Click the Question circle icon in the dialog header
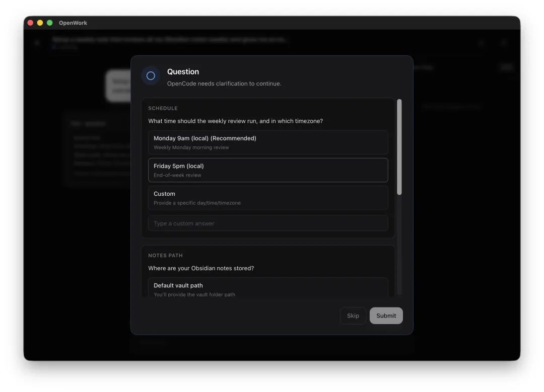This screenshot has width=544, height=392. (x=150, y=75)
